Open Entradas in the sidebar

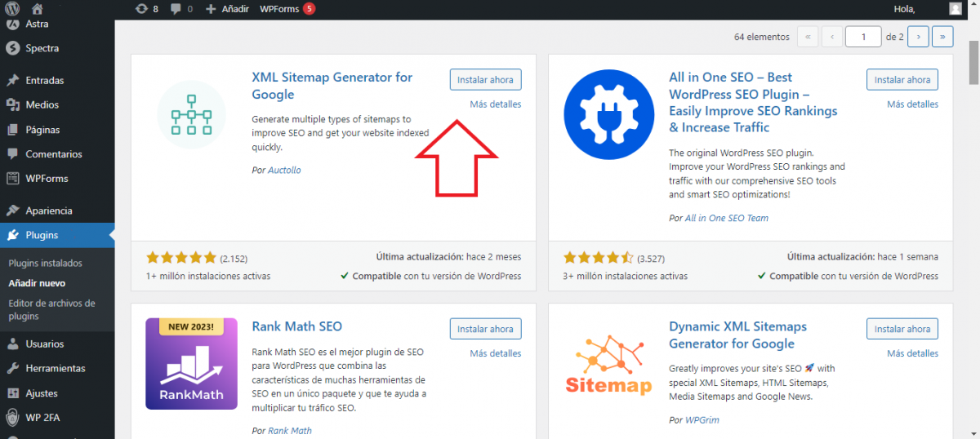tap(44, 81)
